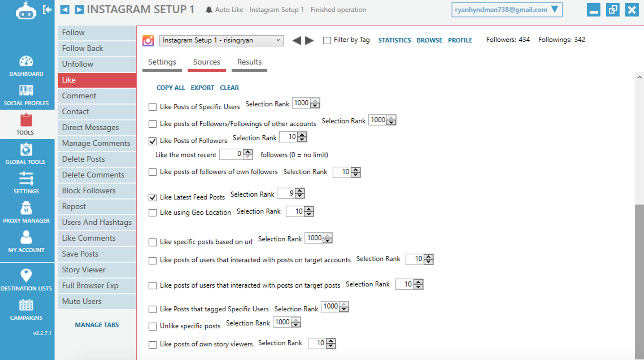
Task: Open PROFILE link
Action: pyautogui.click(x=460, y=40)
